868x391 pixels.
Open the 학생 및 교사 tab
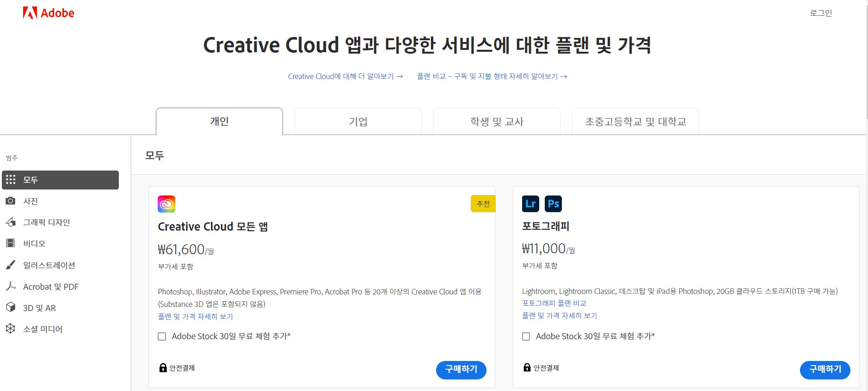point(497,122)
